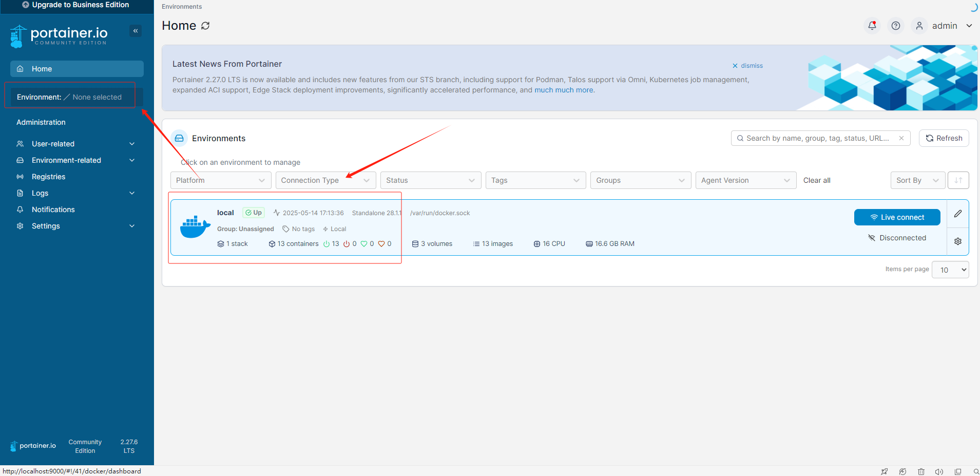Dismiss the Latest News banner
This screenshot has height=476, width=980.
tap(747, 66)
